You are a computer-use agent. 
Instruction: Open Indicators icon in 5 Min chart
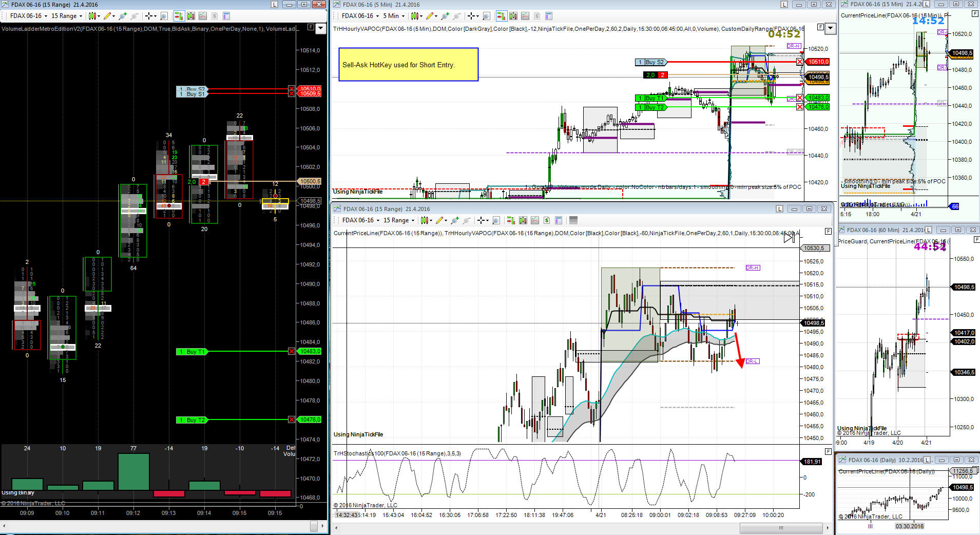click(x=525, y=16)
